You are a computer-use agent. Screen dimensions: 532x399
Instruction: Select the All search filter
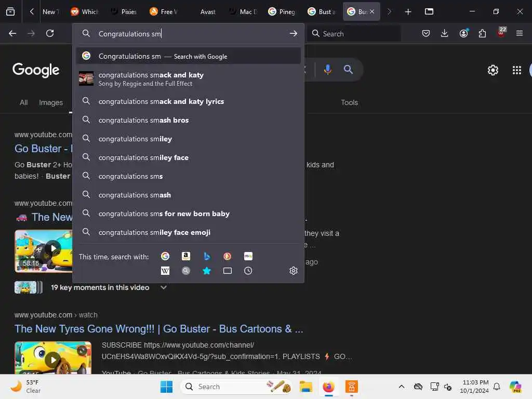[24, 102]
